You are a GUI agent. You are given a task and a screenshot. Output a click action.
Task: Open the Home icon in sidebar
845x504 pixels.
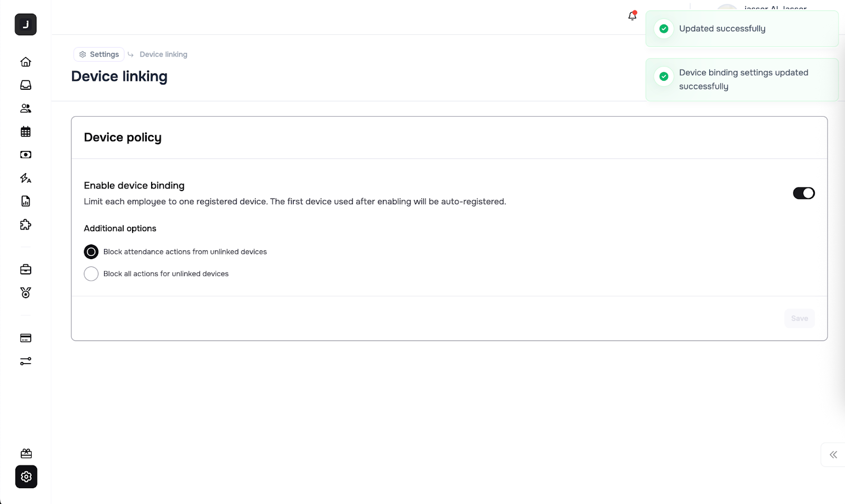tap(25, 62)
